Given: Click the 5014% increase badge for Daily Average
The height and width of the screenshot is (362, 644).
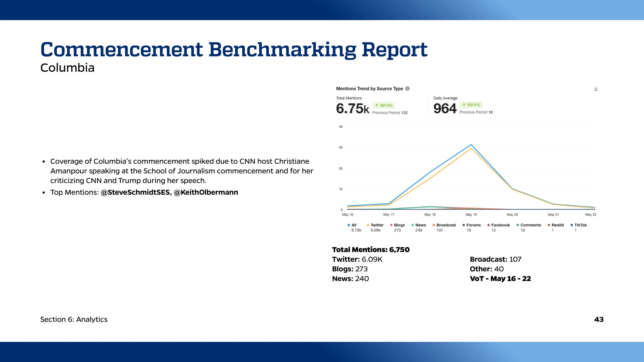Looking at the screenshot, I should 471,105.
